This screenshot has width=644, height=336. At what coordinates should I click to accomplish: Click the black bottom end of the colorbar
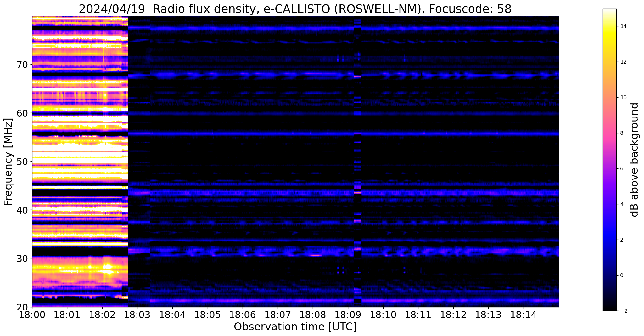[x=609, y=307]
